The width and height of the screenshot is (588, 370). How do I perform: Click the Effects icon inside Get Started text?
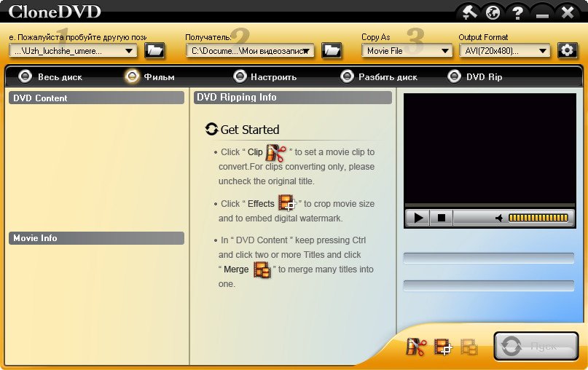click(287, 202)
